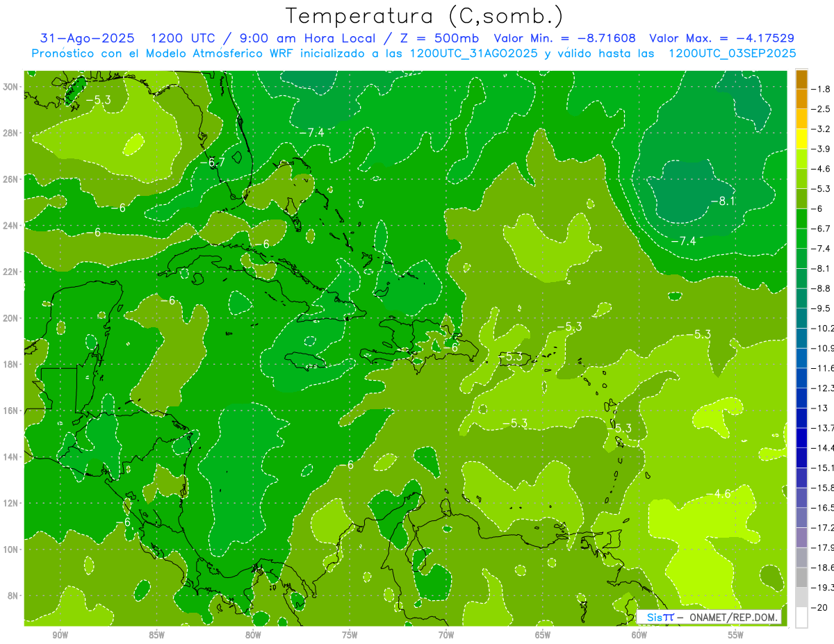Viewport: 834px width, 644px height.
Task: Click the colorbar swatch between -8.8 and -9.5
Action: coord(801,298)
